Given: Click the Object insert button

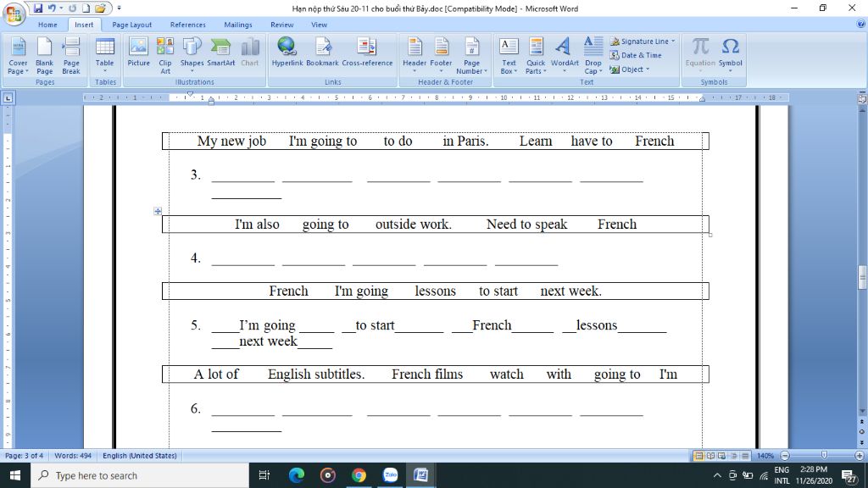Looking at the screenshot, I should pyautogui.click(x=630, y=69).
